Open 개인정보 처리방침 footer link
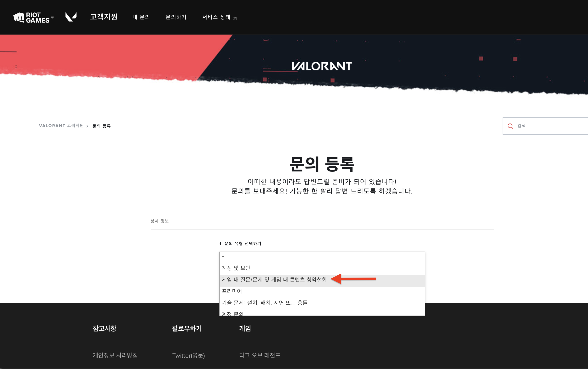The height and width of the screenshot is (369, 588). pos(115,355)
